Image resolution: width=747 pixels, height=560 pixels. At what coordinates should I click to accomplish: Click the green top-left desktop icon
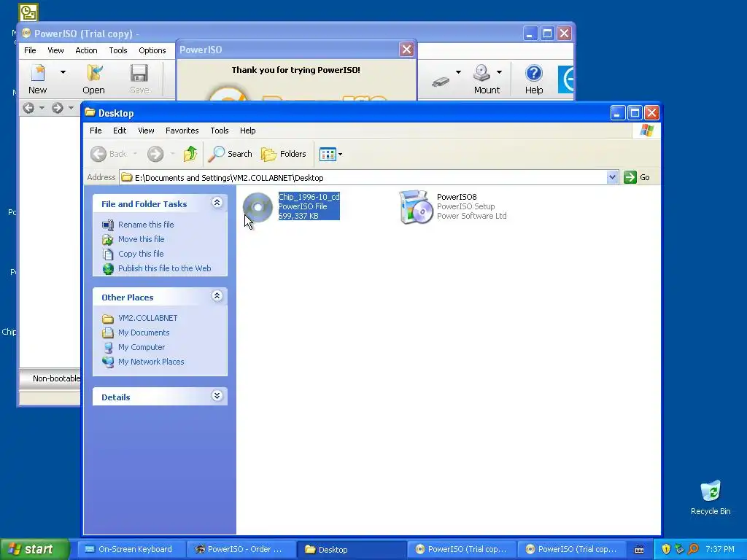point(28,12)
